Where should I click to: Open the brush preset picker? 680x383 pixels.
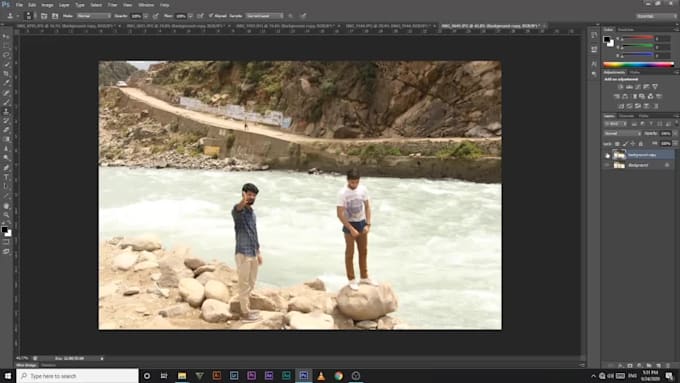coord(29,16)
